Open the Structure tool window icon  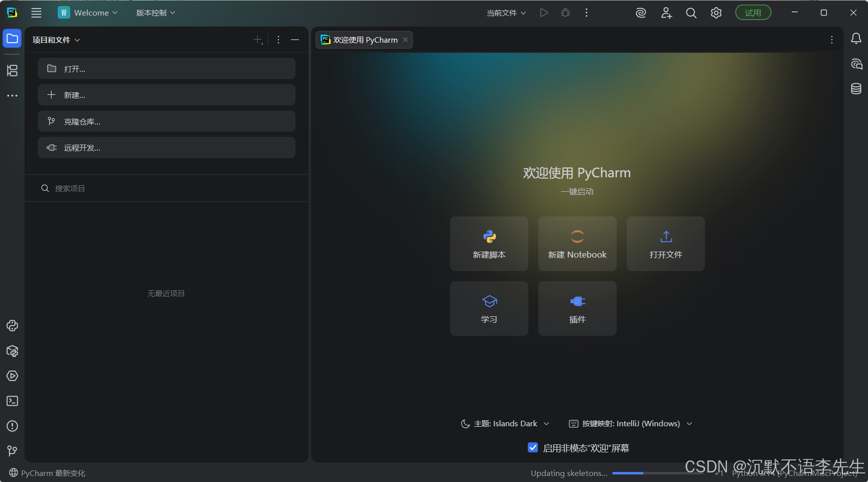tap(12, 70)
